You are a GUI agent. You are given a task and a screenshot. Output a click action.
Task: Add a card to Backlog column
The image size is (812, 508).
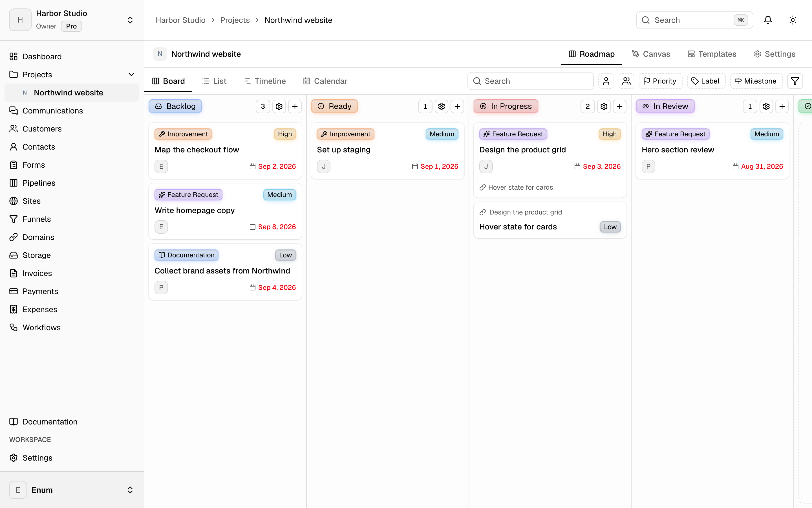coord(295,106)
